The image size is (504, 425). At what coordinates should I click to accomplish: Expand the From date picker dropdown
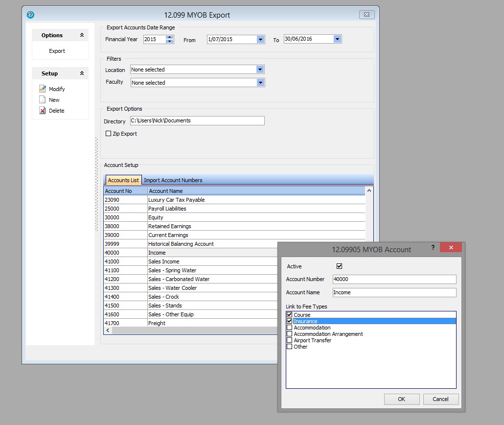pos(260,39)
